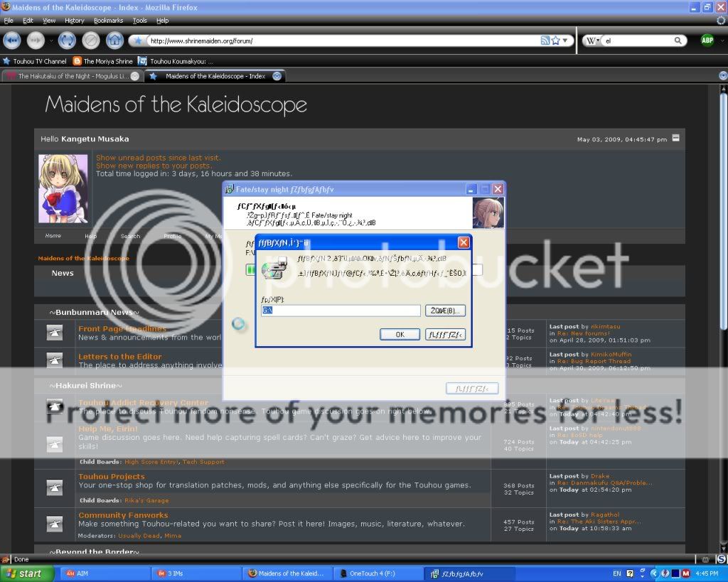Click the RSS feed icon in address bar

coord(545,41)
